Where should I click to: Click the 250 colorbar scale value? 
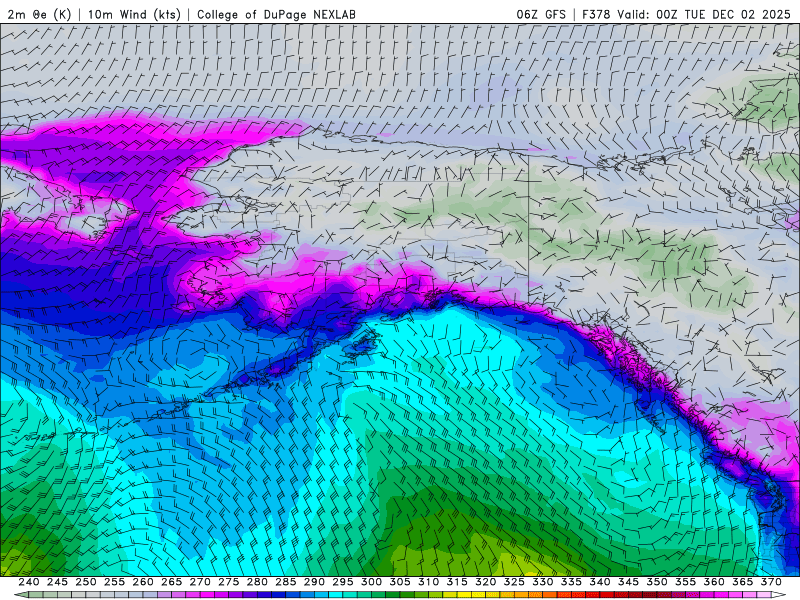click(x=86, y=582)
